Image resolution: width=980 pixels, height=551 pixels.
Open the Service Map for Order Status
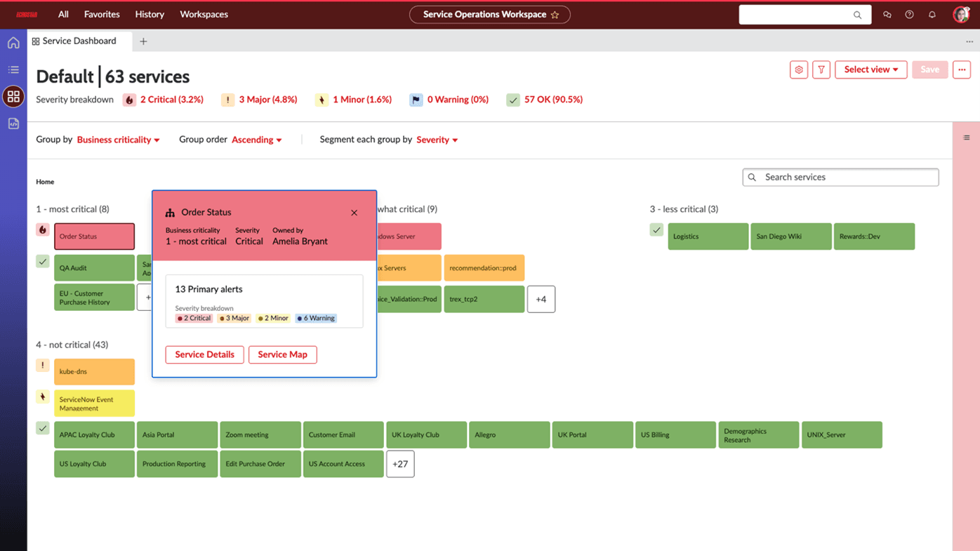[282, 354]
